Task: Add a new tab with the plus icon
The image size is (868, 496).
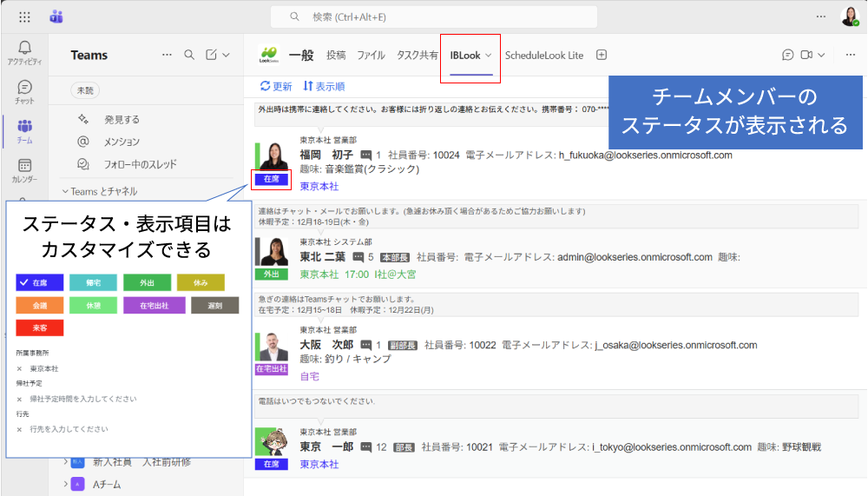Action: 602,55
